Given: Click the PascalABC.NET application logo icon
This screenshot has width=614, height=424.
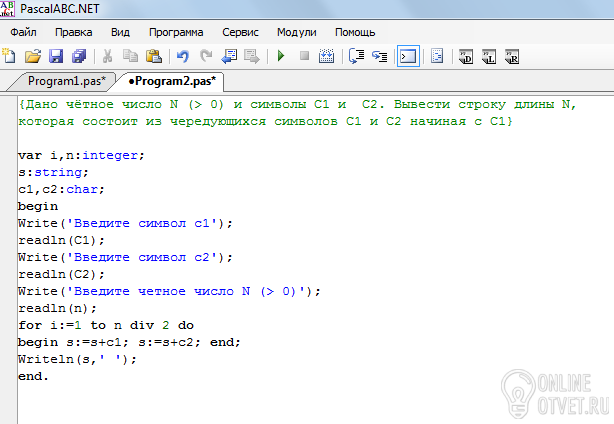Looking at the screenshot, I should tap(7, 8).
